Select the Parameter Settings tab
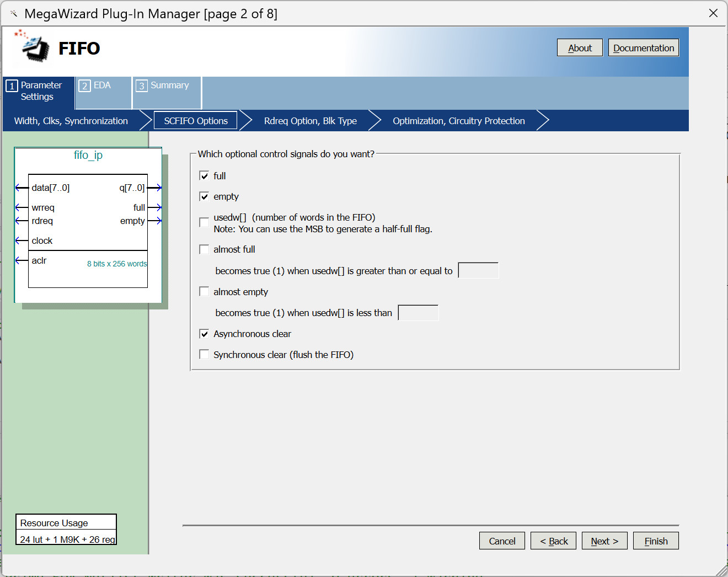The height and width of the screenshot is (577, 728). pos(39,91)
